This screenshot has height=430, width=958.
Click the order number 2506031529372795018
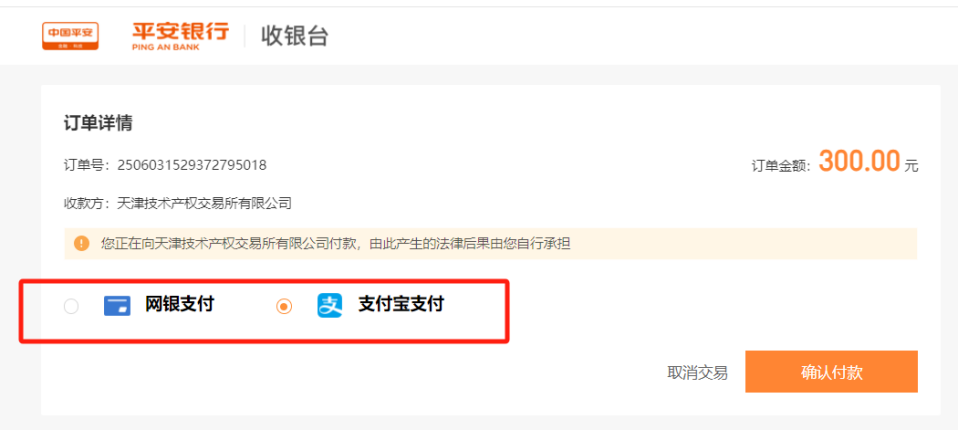tap(192, 165)
